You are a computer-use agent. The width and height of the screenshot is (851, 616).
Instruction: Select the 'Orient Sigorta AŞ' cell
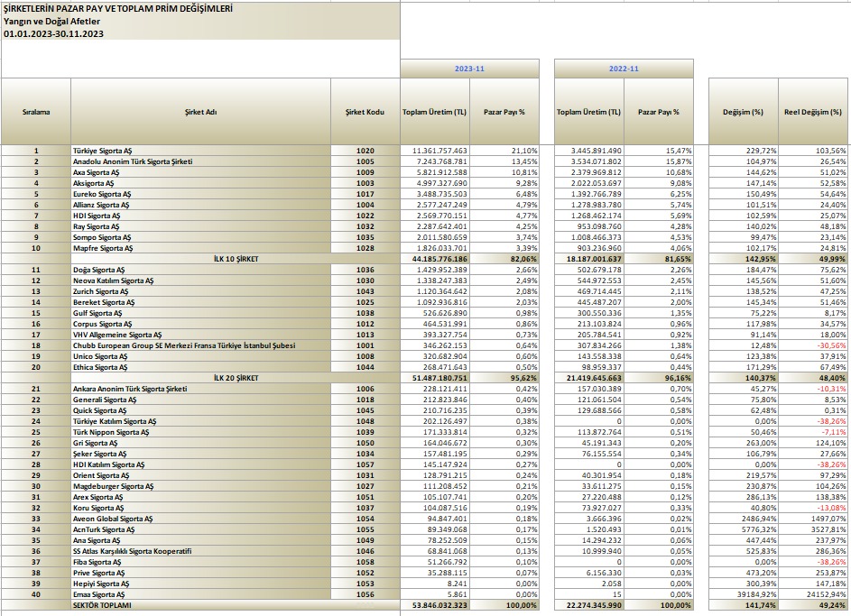tap(201, 475)
